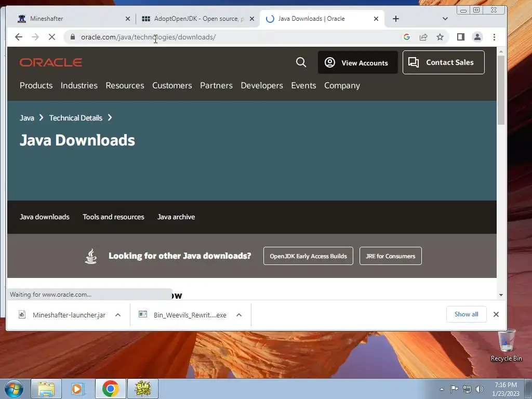The height and width of the screenshot is (399, 532).
Task: Launch Windows Media Player from taskbar
Action: pyautogui.click(x=77, y=389)
